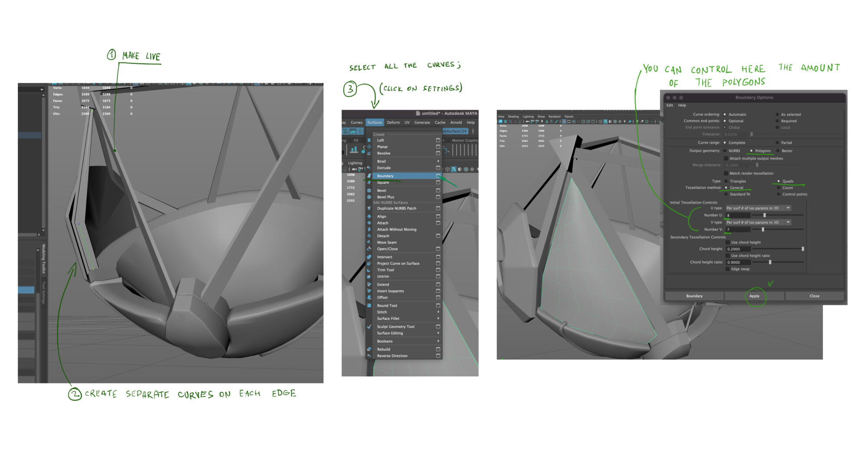Open the Align options box
868x451 pixels.
(x=438, y=216)
